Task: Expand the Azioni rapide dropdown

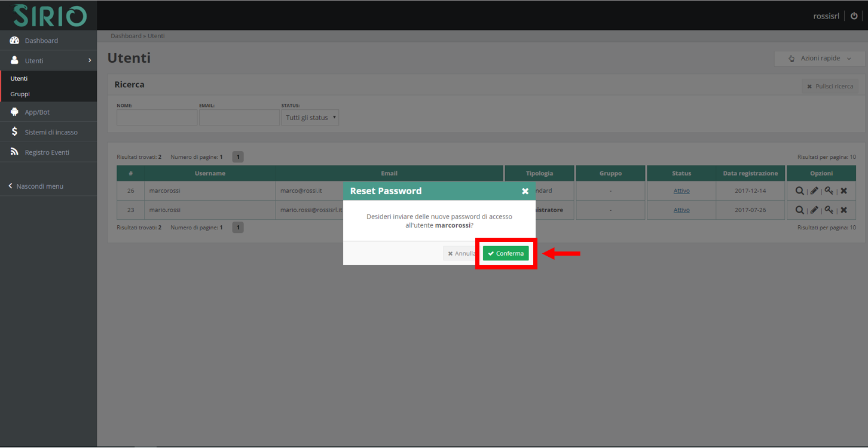Action: pyautogui.click(x=820, y=59)
